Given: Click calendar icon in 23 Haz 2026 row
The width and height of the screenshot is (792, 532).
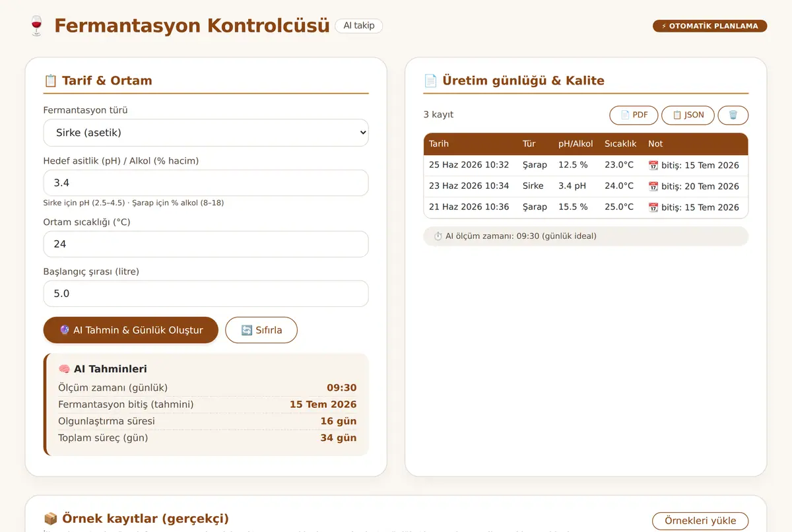Looking at the screenshot, I should tap(653, 186).
